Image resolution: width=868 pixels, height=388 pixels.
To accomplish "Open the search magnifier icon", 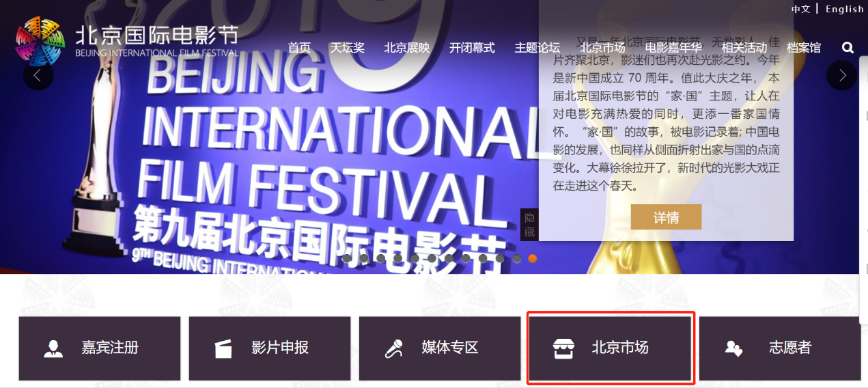I will coord(848,48).
